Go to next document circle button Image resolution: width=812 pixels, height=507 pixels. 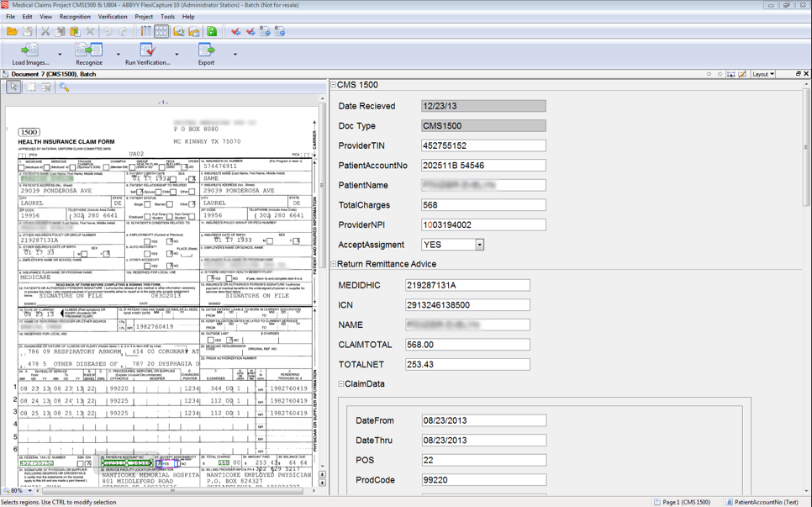click(720, 74)
